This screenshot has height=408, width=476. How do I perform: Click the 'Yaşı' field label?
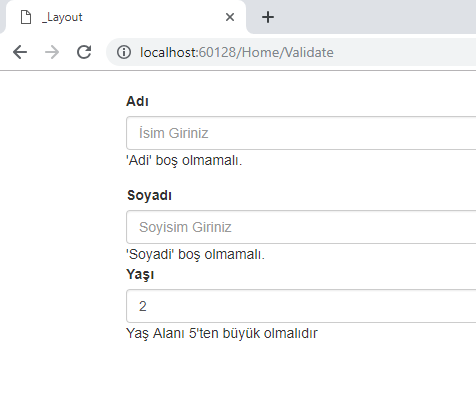click(x=140, y=275)
